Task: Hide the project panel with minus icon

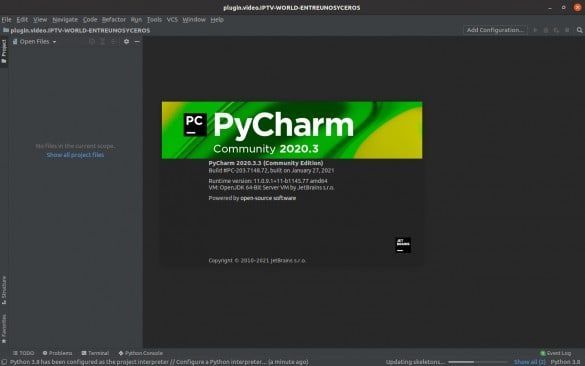Action: coord(137,41)
